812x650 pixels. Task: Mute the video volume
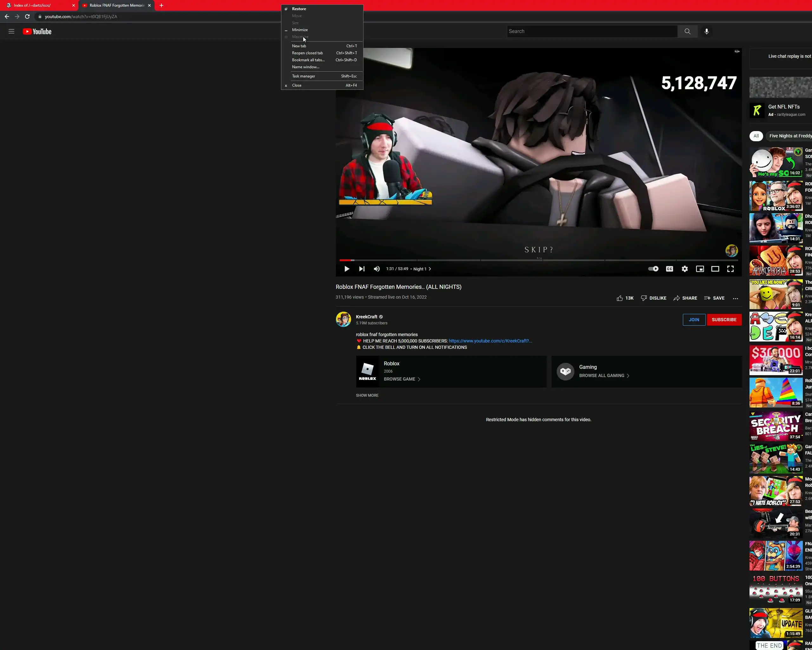point(377,269)
